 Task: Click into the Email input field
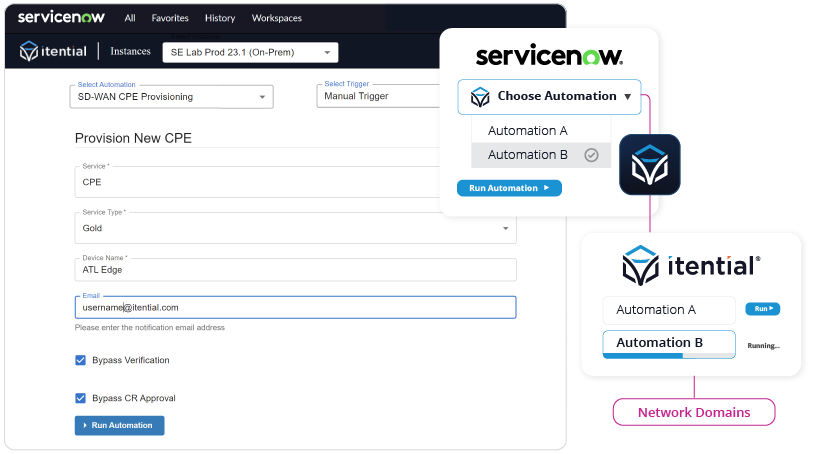click(x=295, y=308)
